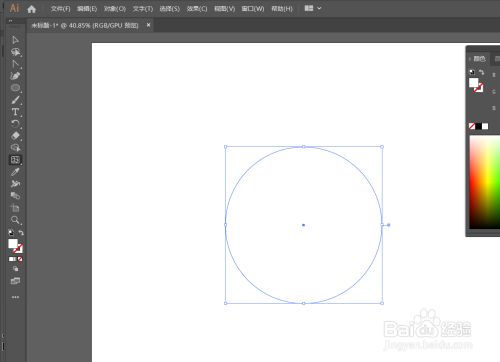Click the bottom-right bounding box handle

point(382,303)
